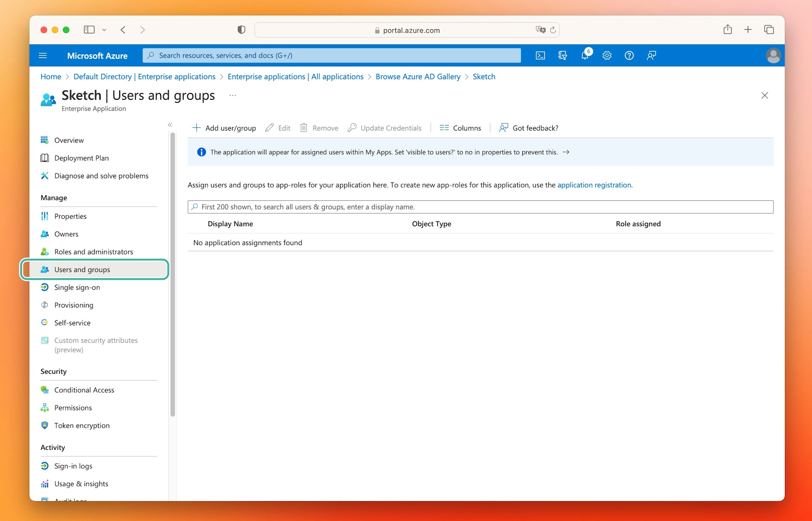Open the more options ellipsis beside title
Image resolution: width=812 pixels, height=521 pixels.
click(233, 95)
